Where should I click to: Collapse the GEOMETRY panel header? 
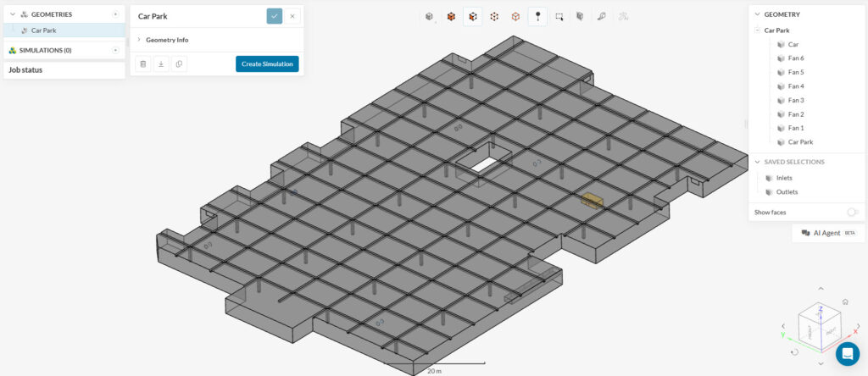[757, 14]
